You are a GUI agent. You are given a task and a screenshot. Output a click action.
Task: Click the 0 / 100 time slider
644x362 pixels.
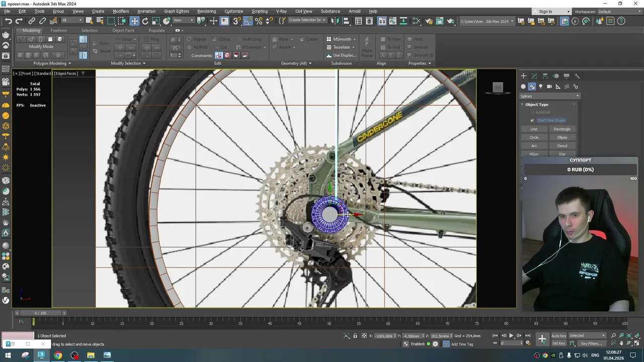pos(40,313)
